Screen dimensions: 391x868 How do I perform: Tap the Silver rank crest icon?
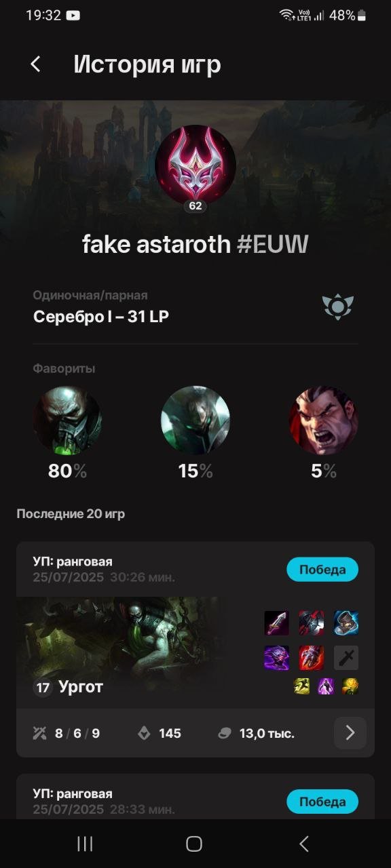coord(337,307)
